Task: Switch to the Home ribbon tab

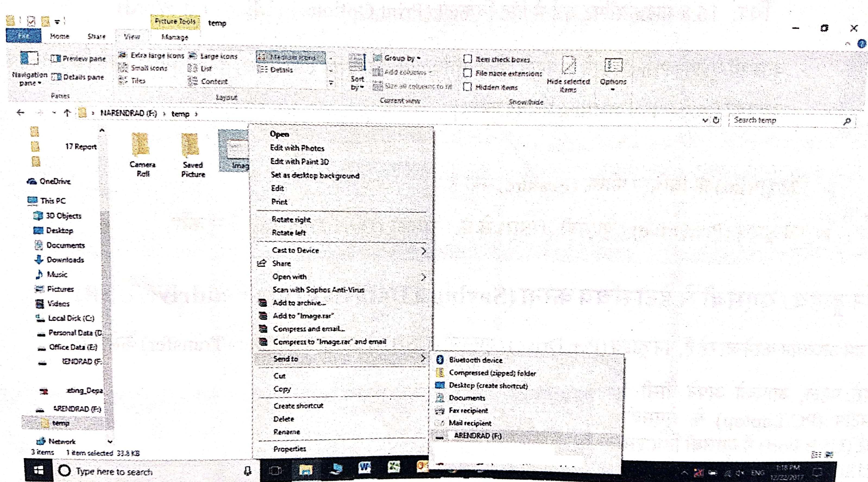Action: tap(60, 36)
